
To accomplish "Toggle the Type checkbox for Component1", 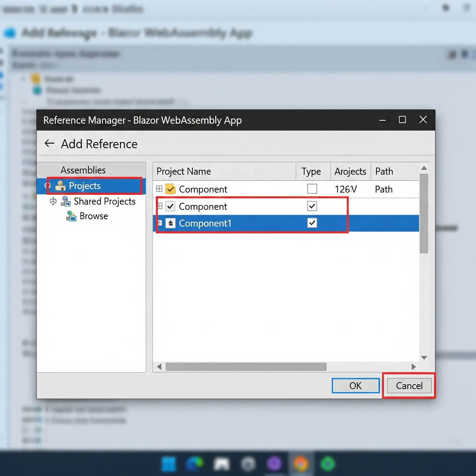I will pyautogui.click(x=312, y=223).
